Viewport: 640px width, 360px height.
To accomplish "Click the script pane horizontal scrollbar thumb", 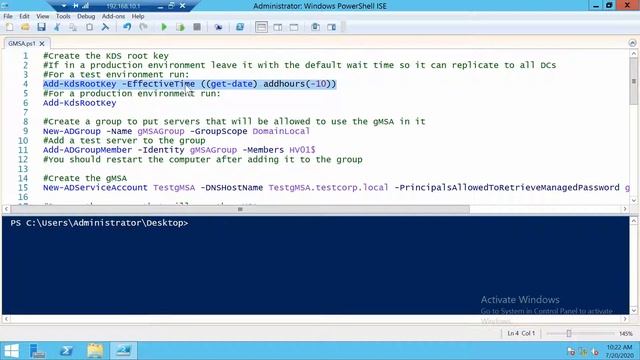I will [x=240, y=209].
